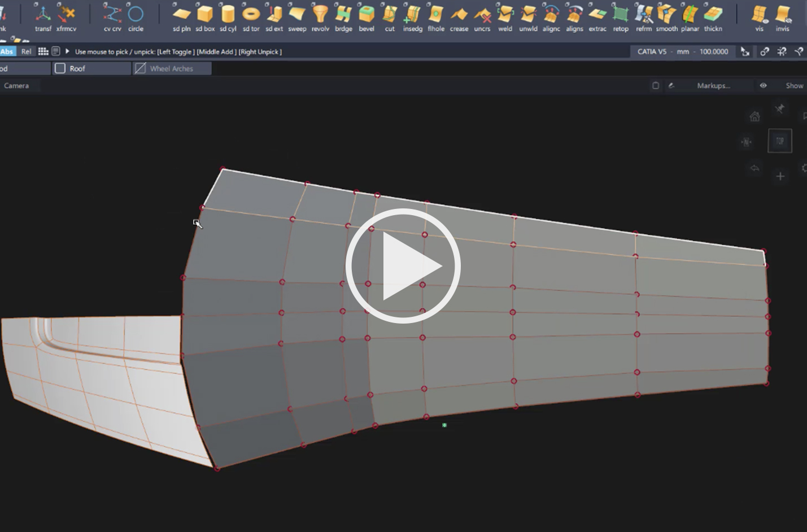Expand the prompt history arrow
The width and height of the screenshot is (807, 532).
(x=67, y=51)
